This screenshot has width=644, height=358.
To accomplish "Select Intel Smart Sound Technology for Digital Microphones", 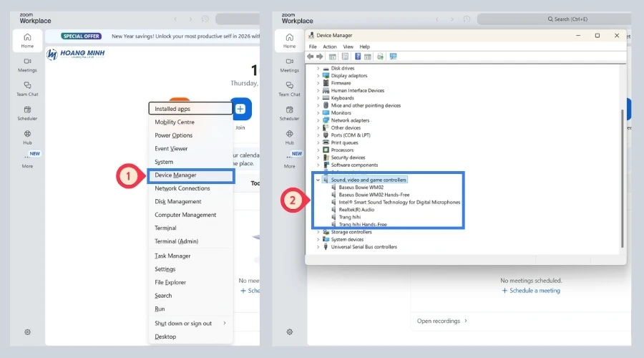I will click(399, 202).
